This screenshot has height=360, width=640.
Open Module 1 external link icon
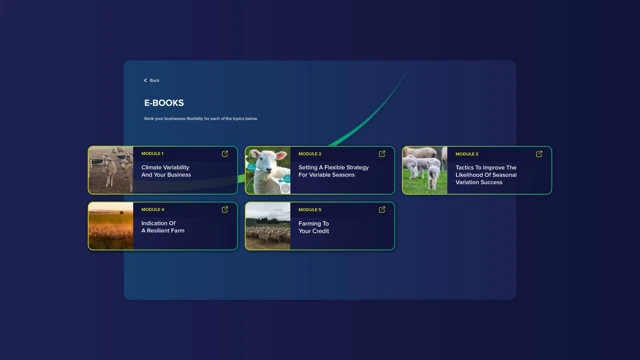[225, 153]
